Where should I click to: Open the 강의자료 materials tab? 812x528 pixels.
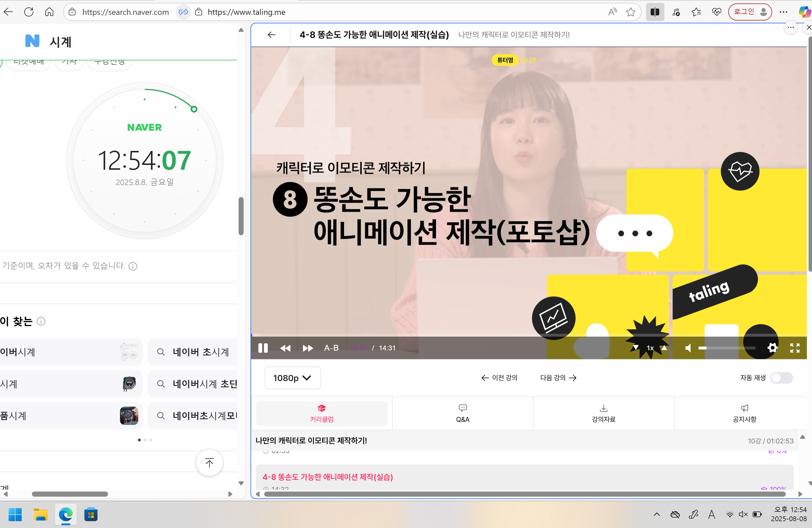pyautogui.click(x=603, y=413)
